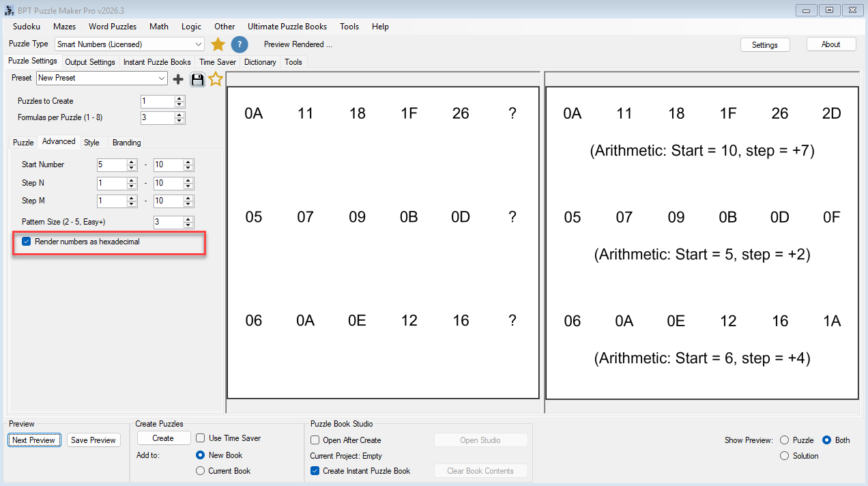Choose Solution preview radio option

click(x=784, y=456)
